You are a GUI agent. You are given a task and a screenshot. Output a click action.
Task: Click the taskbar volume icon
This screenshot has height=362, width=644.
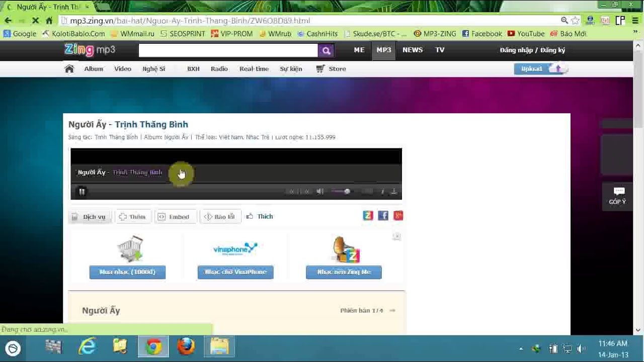pyautogui.click(x=581, y=348)
